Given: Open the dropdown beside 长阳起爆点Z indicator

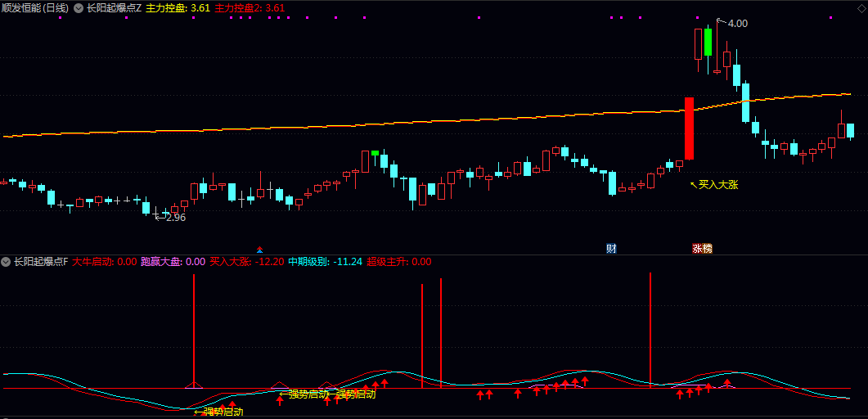Looking at the screenshot, I should click(78, 8).
